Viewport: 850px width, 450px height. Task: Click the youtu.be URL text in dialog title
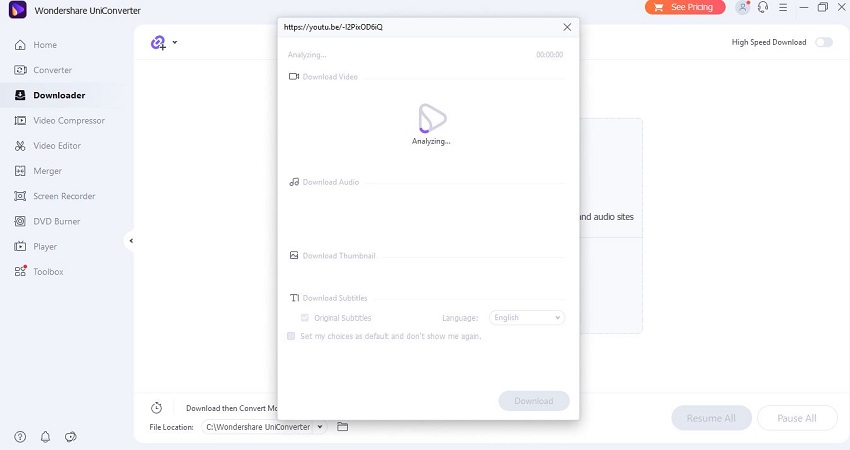point(333,27)
